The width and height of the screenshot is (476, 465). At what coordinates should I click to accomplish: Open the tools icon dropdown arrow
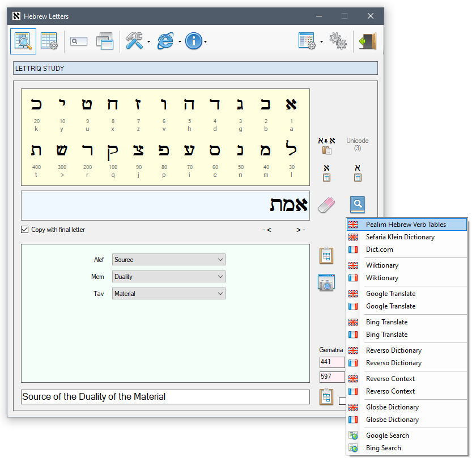click(x=148, y=41)
